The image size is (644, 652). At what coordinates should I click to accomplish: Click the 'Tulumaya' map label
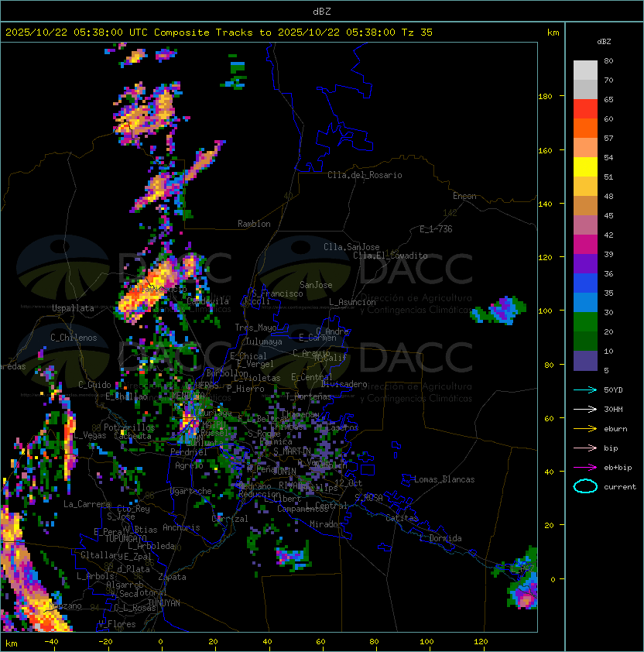pos(264,341)
